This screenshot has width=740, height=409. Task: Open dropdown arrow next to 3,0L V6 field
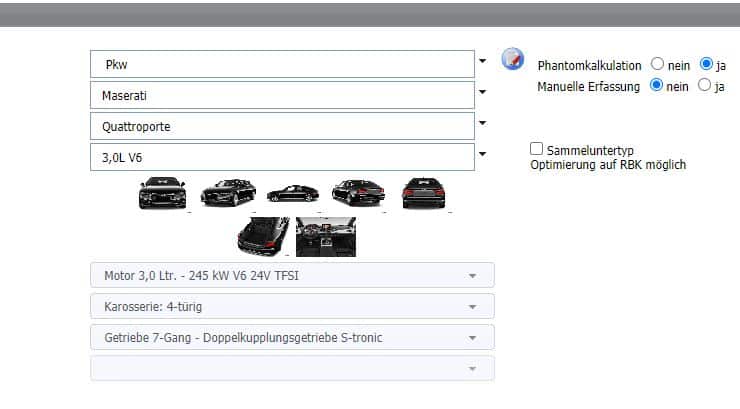coord(482,154)
